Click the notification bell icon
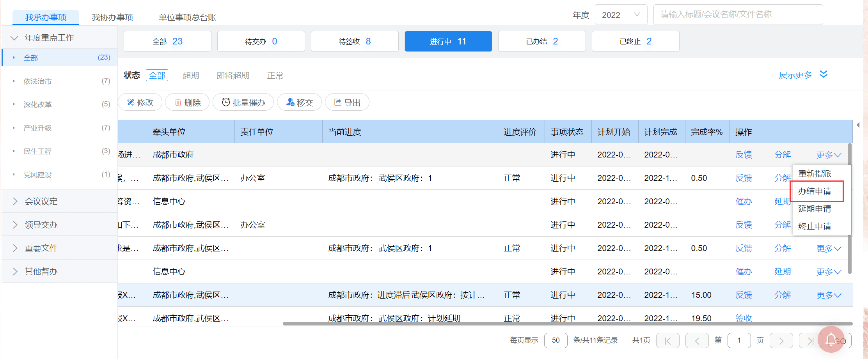Viewport: 868px width, 359px height. click(831, 339)
